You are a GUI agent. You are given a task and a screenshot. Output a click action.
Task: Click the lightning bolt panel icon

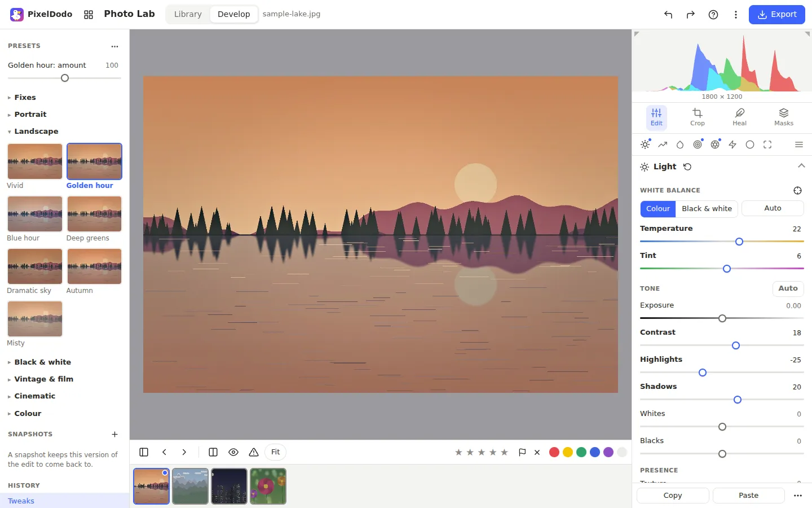732,144
